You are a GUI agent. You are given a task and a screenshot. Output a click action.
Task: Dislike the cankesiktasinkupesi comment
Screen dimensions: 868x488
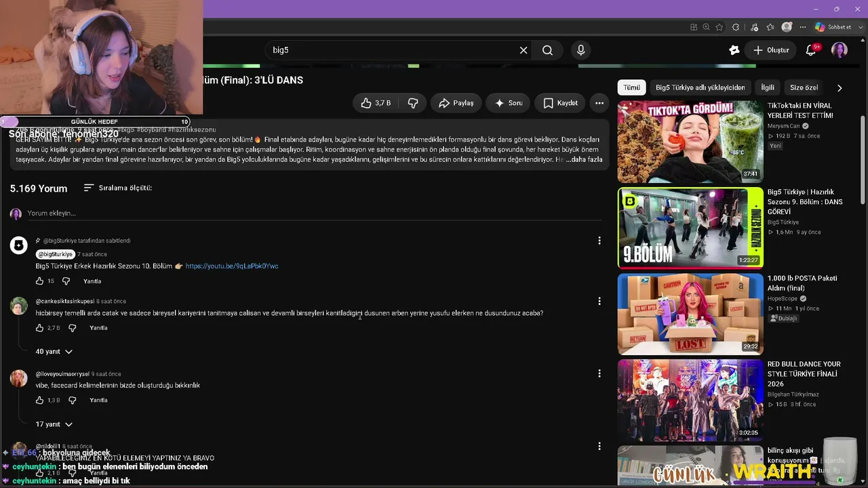pos(73,328)
